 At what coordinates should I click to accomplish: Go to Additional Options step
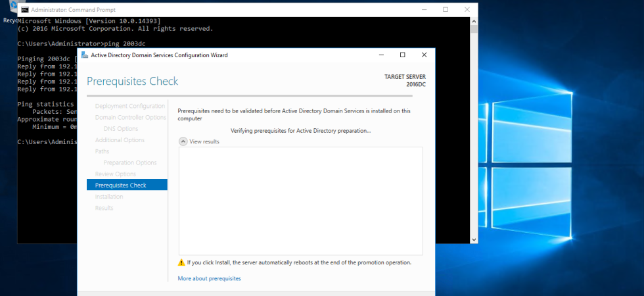(120, 139)
